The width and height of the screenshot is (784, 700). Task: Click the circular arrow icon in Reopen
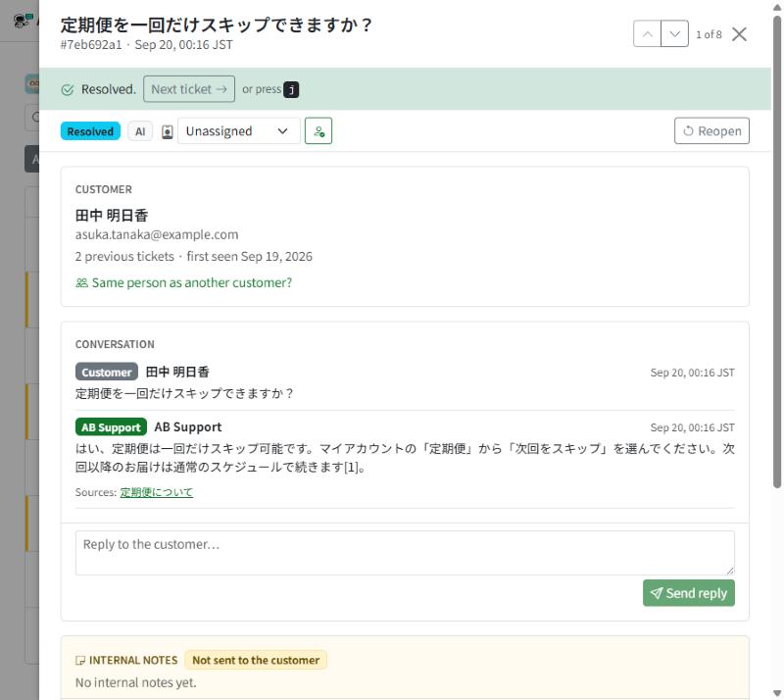click(689, 131)
